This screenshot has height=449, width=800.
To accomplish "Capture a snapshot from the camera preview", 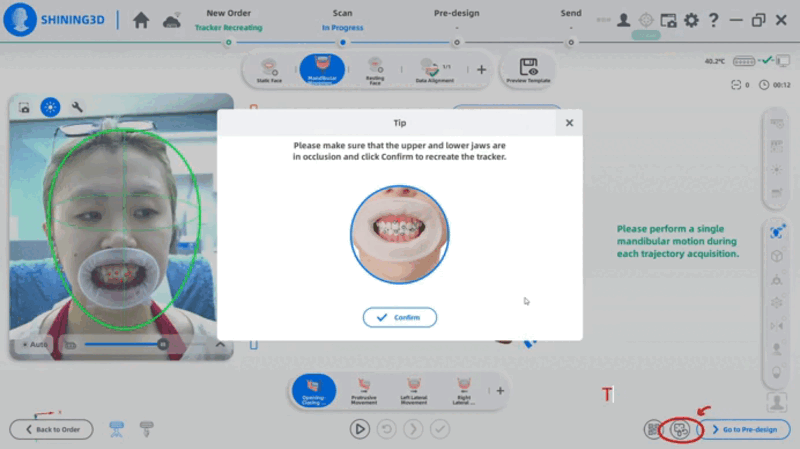I will [24, 108].
